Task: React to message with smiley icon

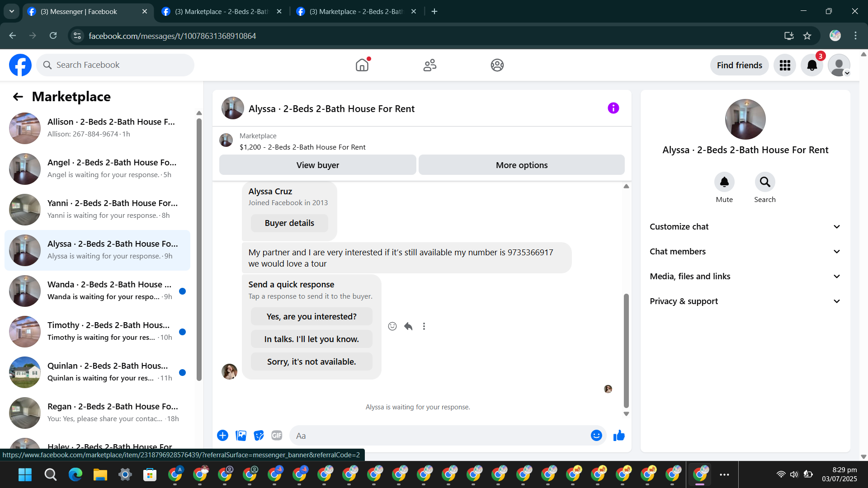Action: 392,326
